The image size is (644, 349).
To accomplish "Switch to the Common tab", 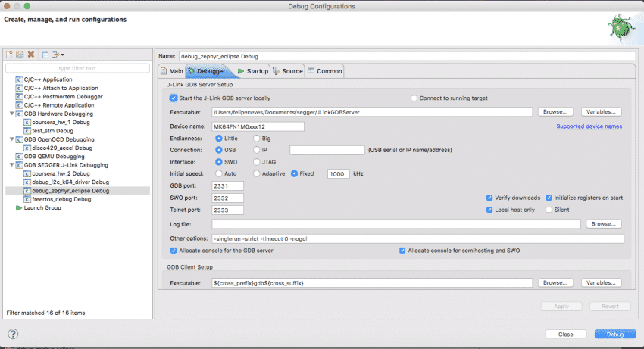I will click(x=325, y=71).
